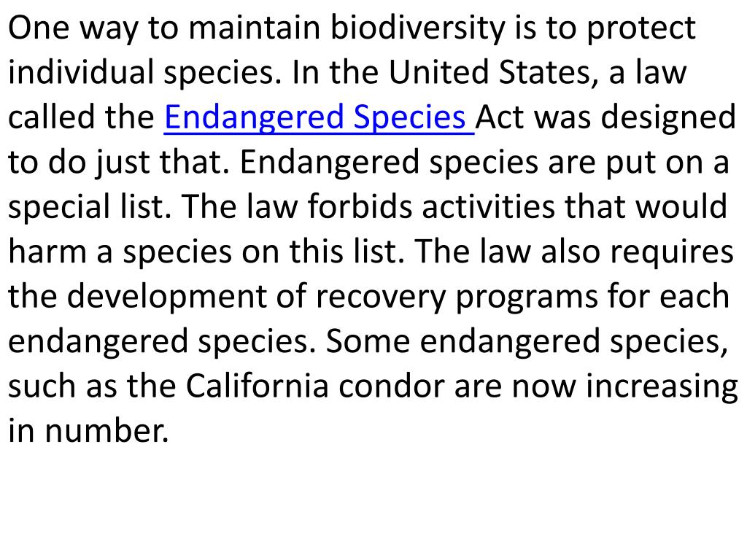Click the word "development"
This screenshot has width=747, height=560.
[x=166, y=297]
